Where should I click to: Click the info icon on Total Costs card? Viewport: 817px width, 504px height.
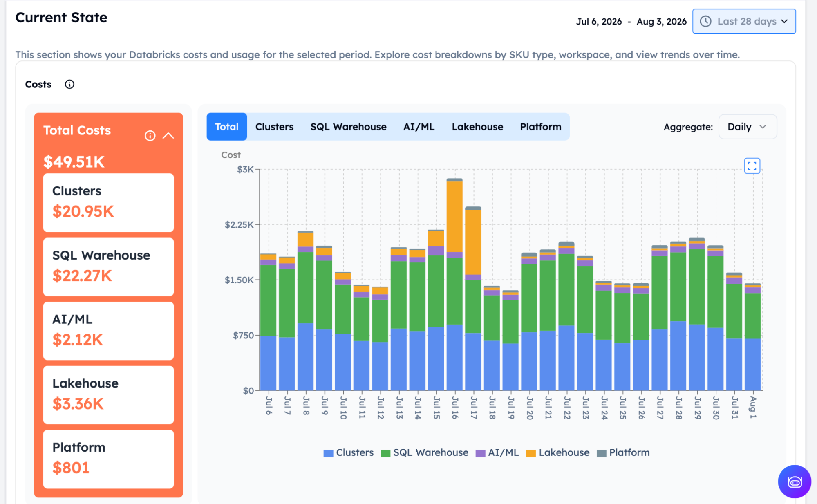tap(150, 136)
